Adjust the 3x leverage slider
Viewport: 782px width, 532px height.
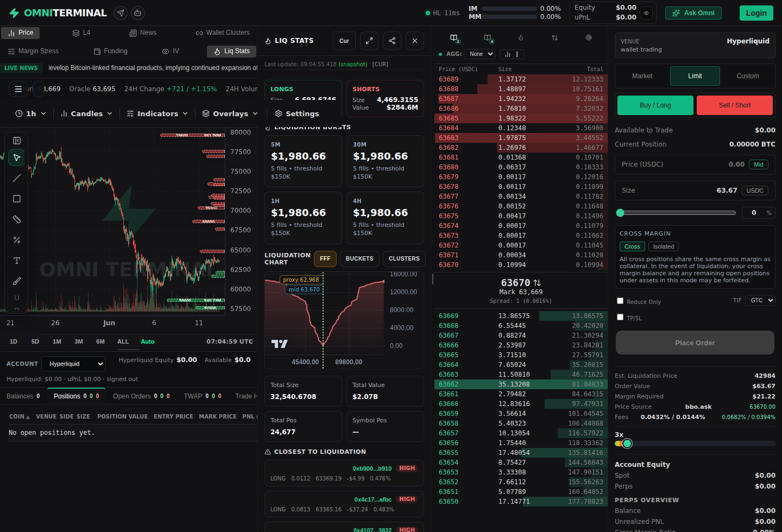(695, 444)
